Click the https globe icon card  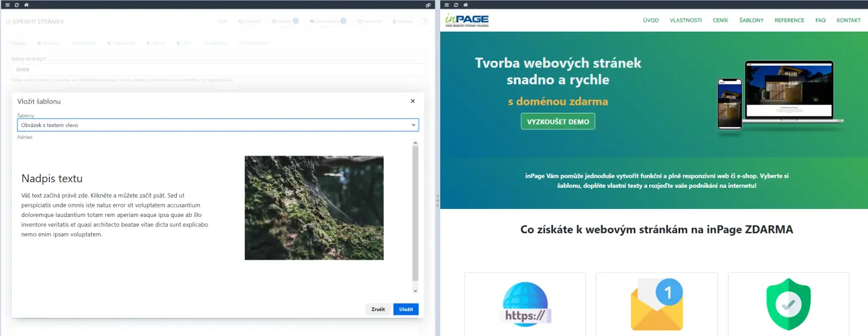pos(525,304)
